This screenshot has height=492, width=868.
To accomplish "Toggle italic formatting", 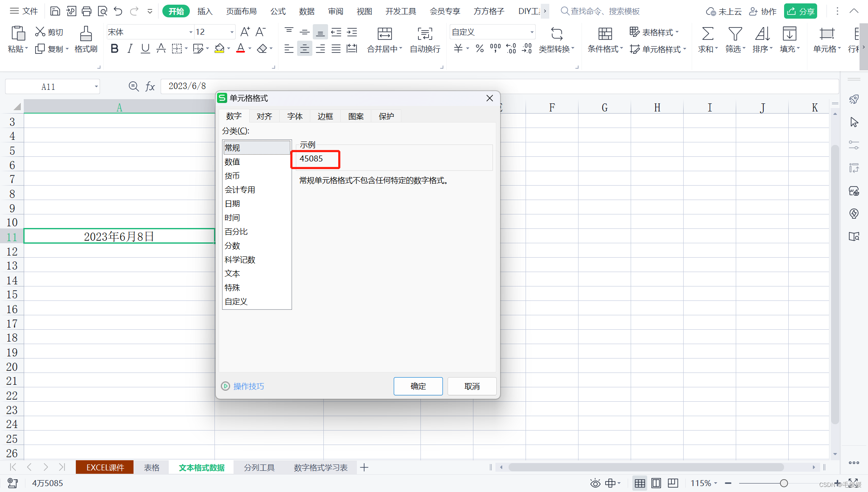I will click(x=130, y=49).
